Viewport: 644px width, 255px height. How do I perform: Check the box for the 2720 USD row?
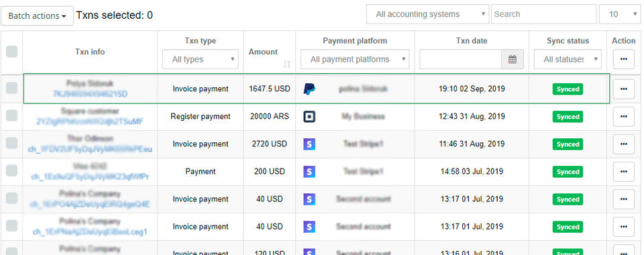(x=11, y=143)
